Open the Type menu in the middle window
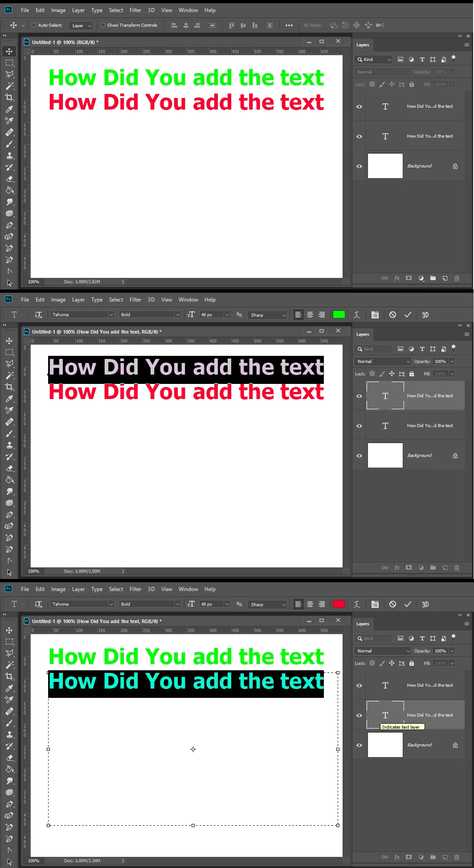This screenshot has height=868, width=474. [x=97, y=300]
